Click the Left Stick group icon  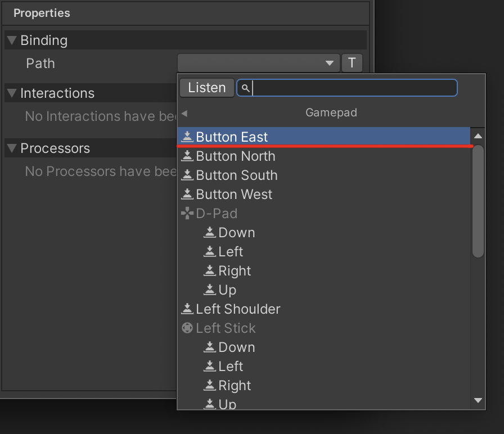pyautogui.click(x=187, y=328)
